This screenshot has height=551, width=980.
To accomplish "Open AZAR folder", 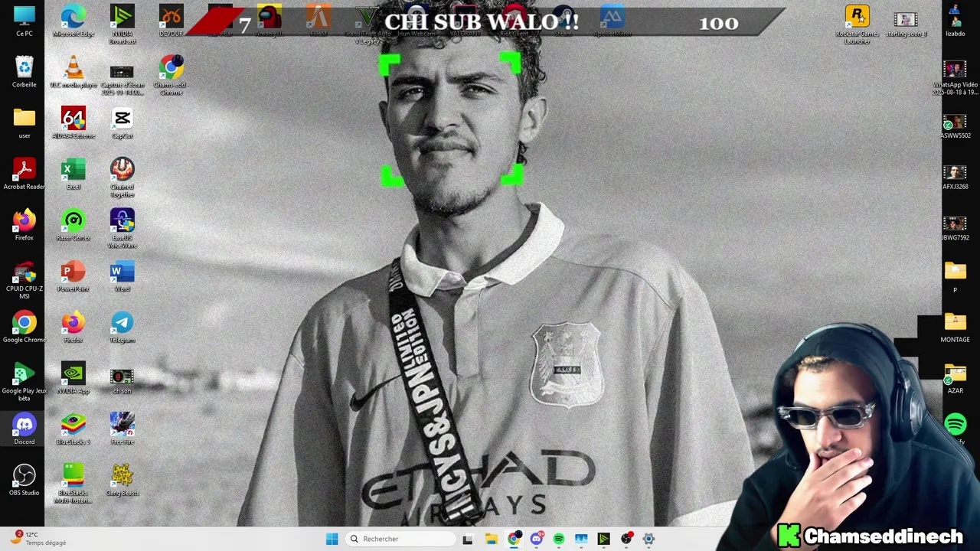I will click(x=955, y=378).
